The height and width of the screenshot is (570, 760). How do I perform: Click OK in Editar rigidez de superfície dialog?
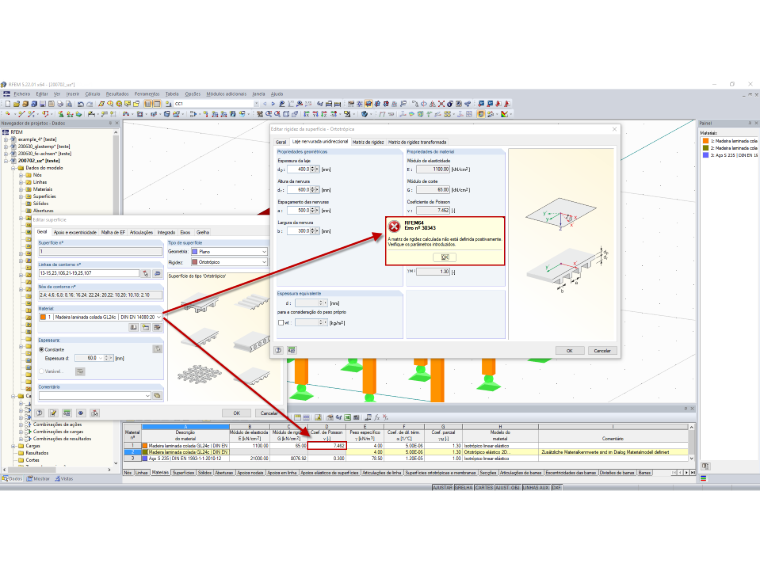click(x=570, y=350)
